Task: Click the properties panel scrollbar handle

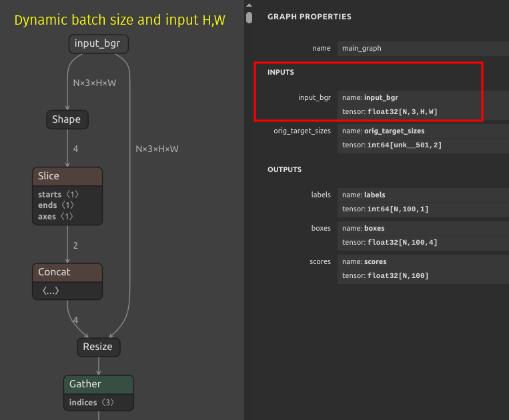Action: (249, 17)
